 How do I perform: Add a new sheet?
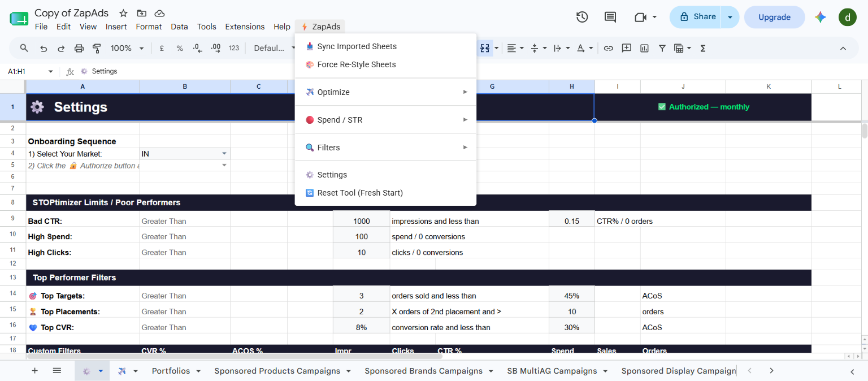(34, 371)
